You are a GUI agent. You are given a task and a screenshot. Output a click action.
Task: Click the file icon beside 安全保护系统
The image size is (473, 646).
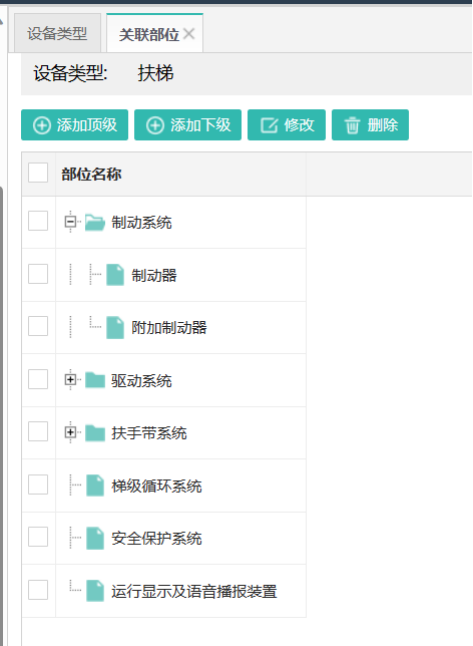[95, 538]
